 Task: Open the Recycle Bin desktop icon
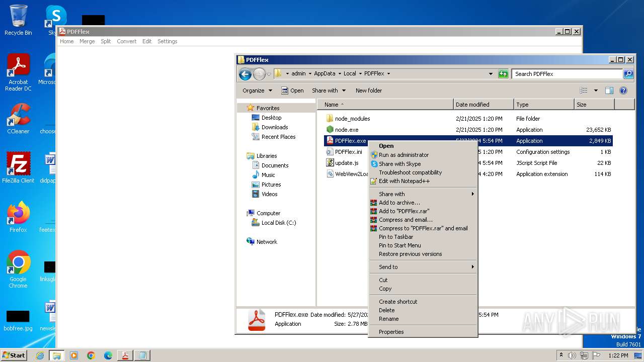pos(18,20)
